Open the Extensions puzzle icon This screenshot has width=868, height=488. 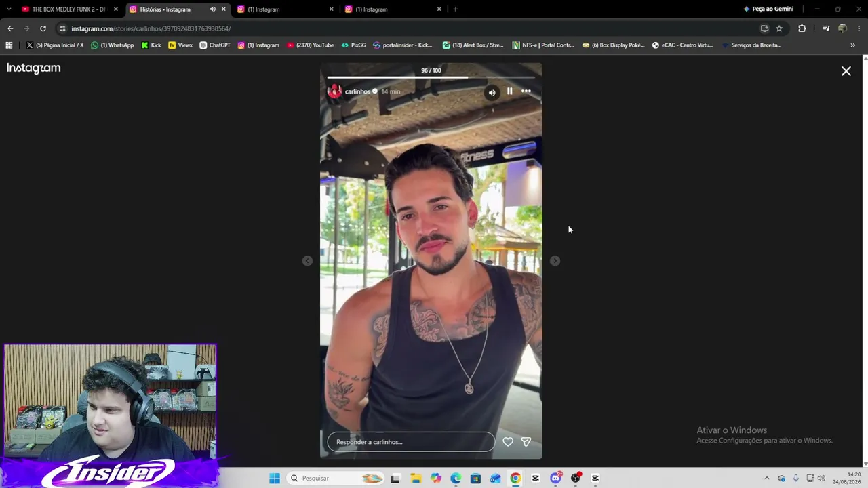pos(802,28)
